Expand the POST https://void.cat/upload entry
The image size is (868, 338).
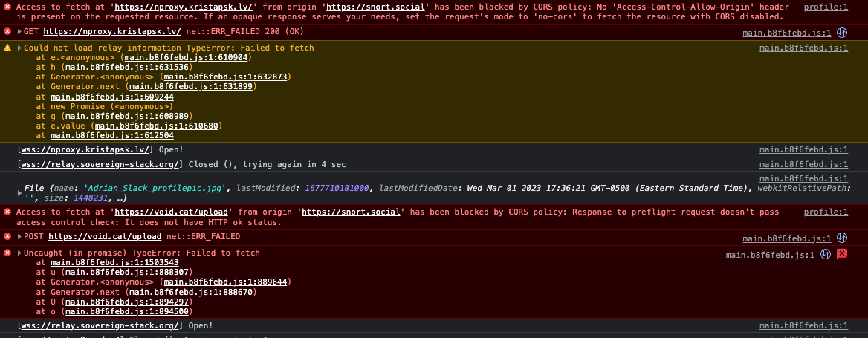pyautogui.click(x=20, y=237)
